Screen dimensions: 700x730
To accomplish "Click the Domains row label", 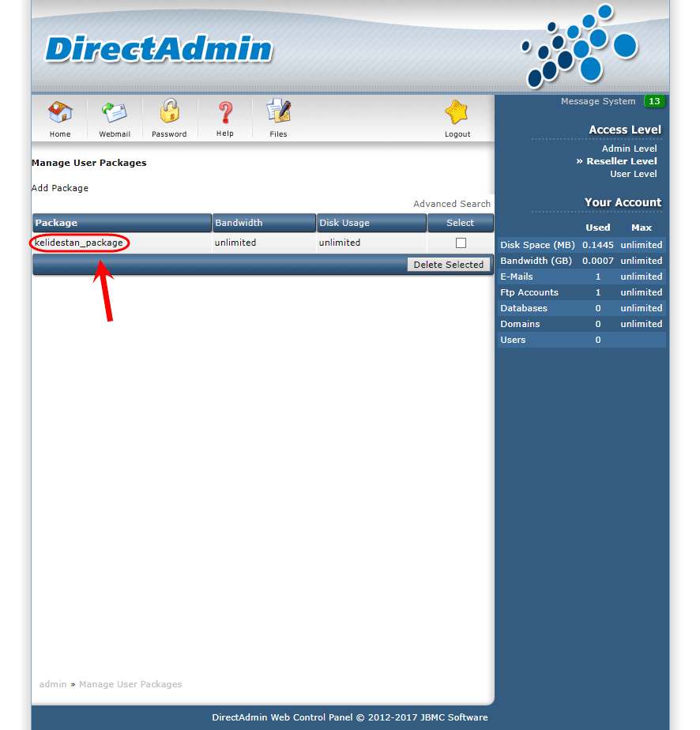I will click(x=520, y=324).
